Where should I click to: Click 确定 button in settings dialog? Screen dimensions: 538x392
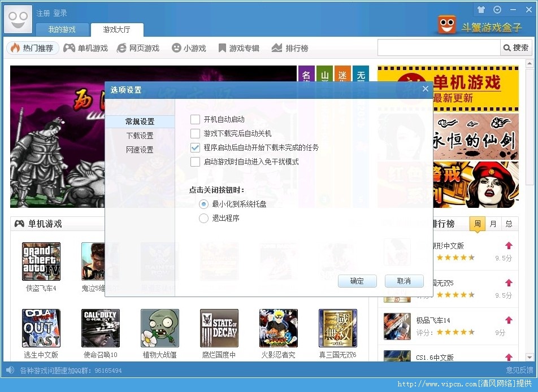(x=357, y=281)
